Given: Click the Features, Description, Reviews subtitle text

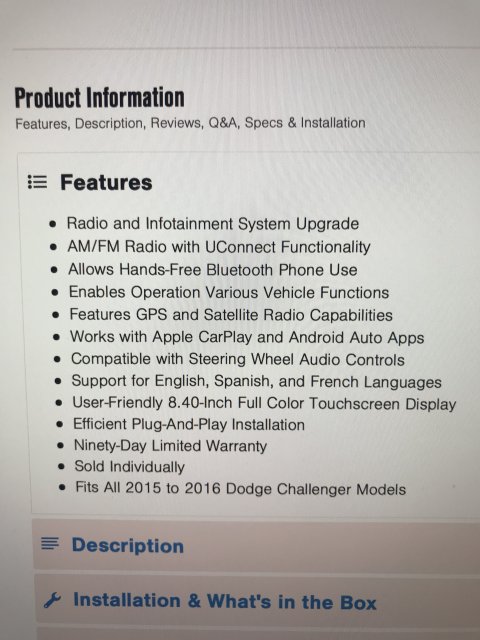Looking at the screenshot, I should (x=190, y=123).
